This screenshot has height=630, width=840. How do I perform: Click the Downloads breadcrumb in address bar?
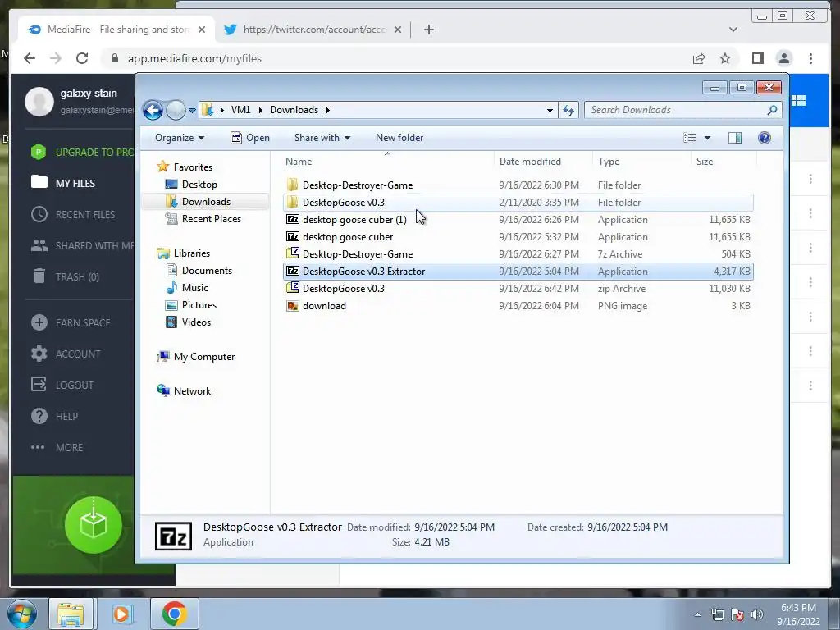click(294, 110)
